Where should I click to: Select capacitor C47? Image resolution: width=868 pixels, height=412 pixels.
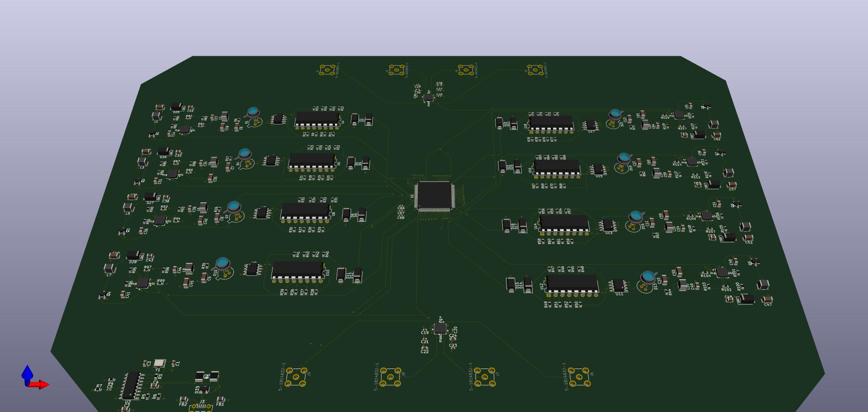pos(767,299)
